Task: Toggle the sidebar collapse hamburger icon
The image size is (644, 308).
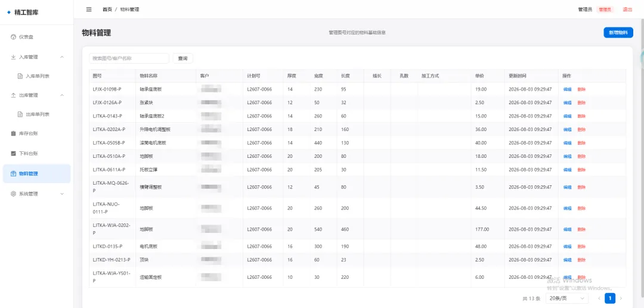Action: coord(89,10)
